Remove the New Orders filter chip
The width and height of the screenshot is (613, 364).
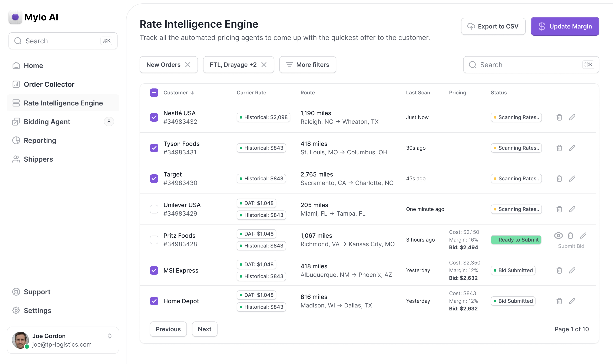tap(188, 64)
